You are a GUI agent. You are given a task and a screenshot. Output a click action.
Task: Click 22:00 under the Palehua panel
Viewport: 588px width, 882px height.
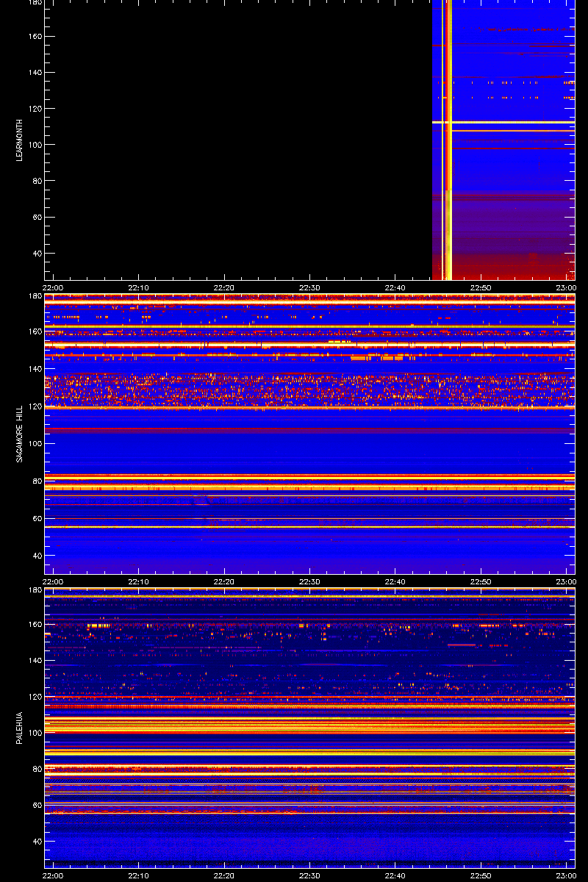click(x=53, y=875)
